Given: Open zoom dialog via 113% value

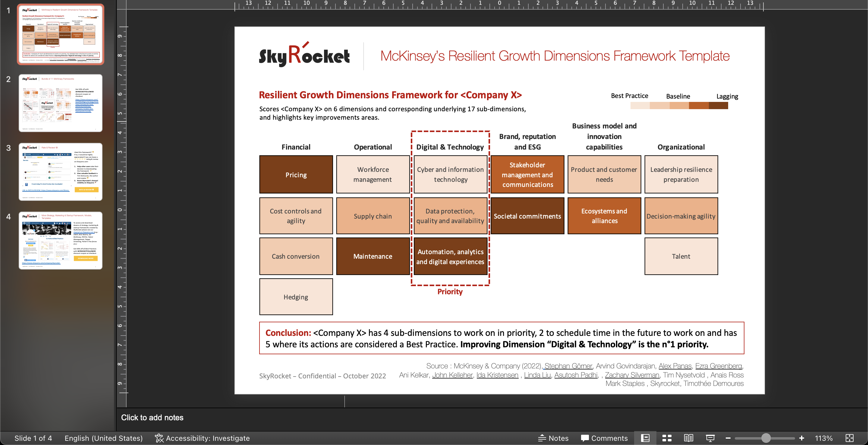Looking at the screenshot, I should click(x=823, y=438).
